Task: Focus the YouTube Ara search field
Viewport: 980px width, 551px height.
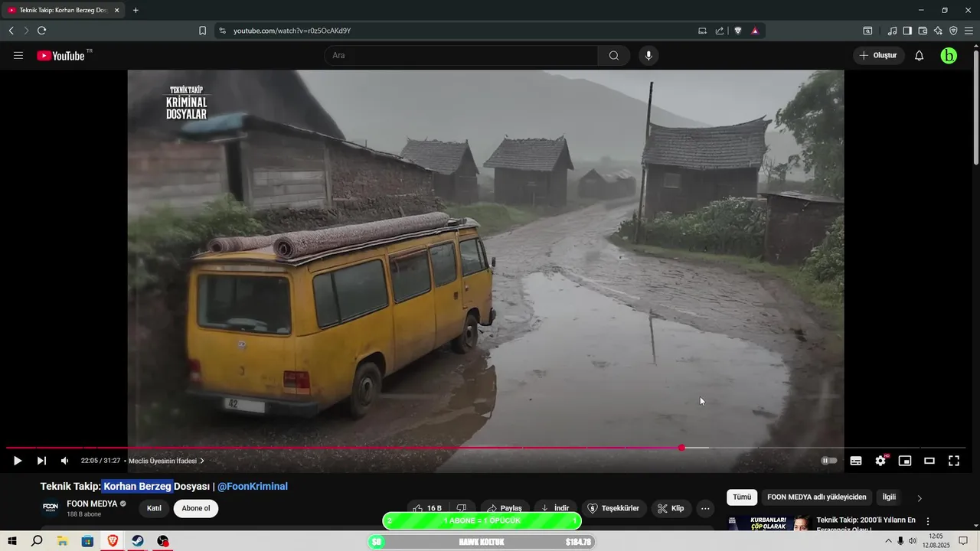Action: (x=461, y=56)
